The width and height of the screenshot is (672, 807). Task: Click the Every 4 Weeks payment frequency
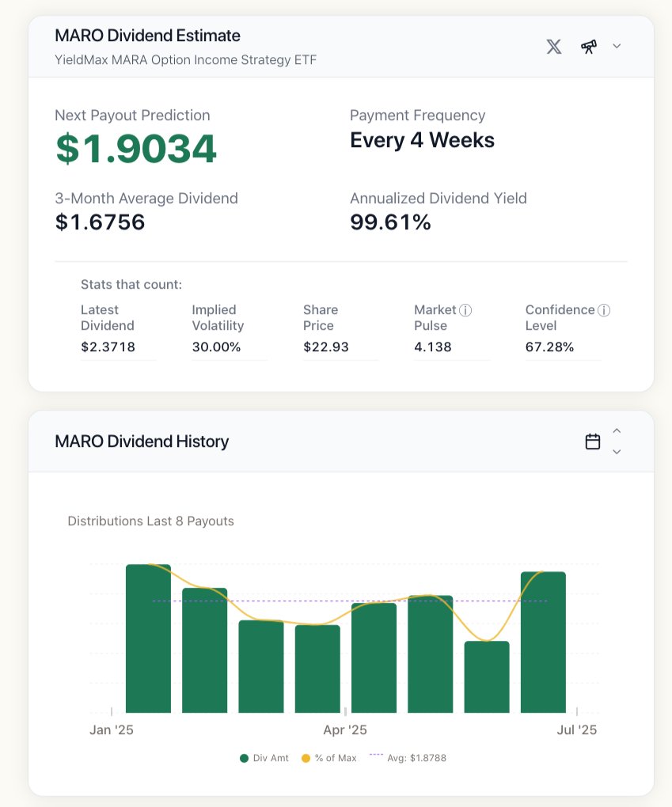422,140
